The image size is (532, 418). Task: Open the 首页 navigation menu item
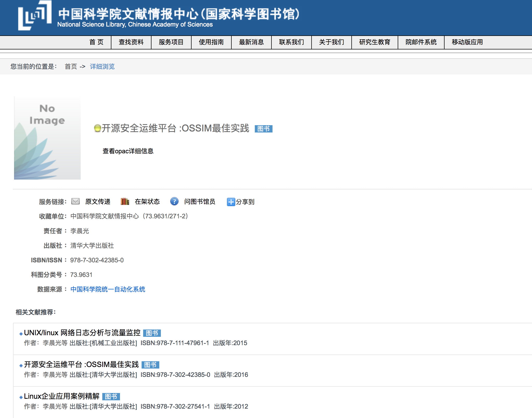96,42
